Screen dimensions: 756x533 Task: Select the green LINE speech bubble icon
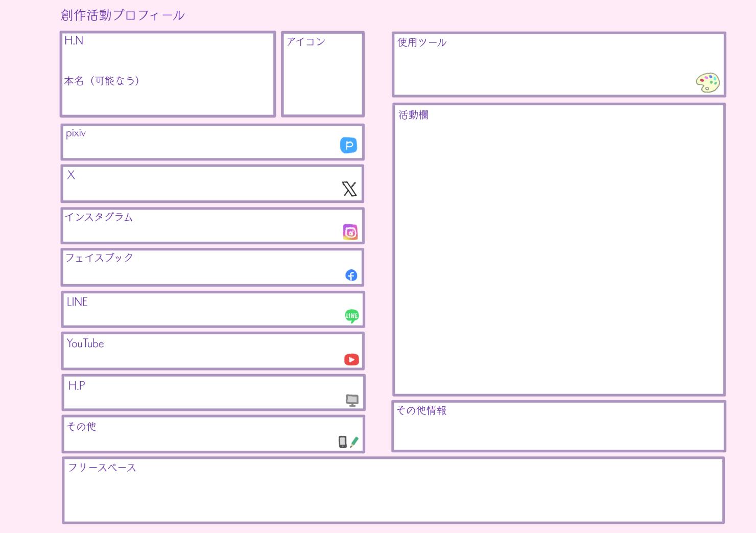[x=351, y=316]
